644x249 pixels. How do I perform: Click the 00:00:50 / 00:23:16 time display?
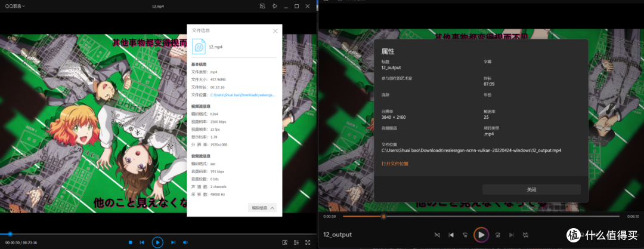tap(21, 242)
